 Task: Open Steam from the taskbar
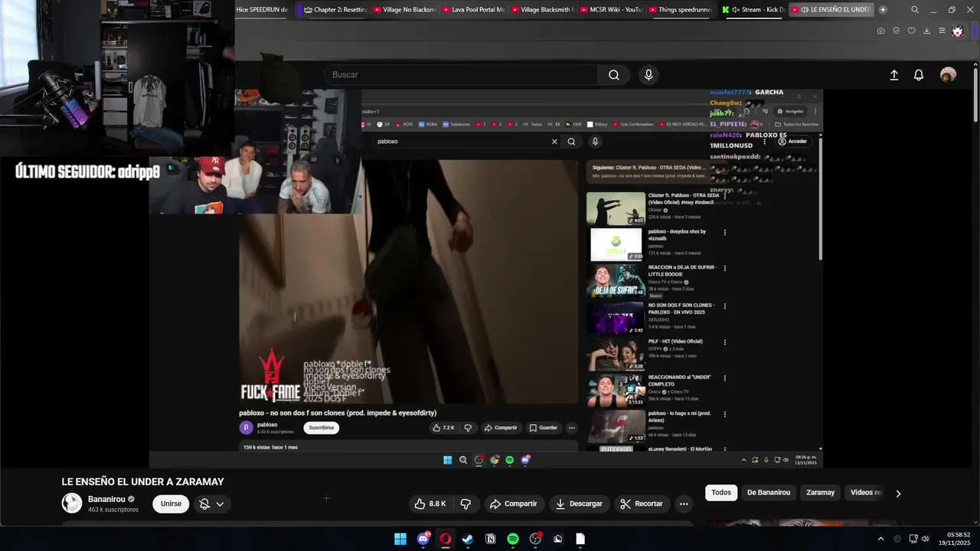(x=468, y=539)
